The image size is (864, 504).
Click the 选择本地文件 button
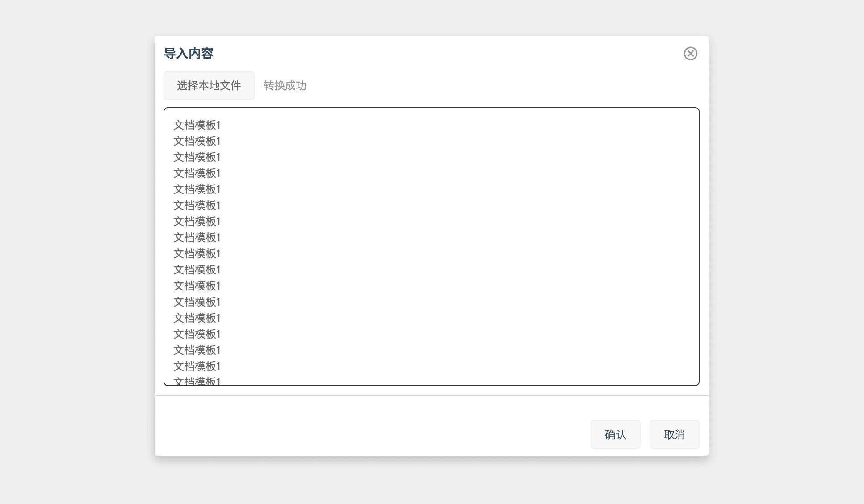point(209,86)
